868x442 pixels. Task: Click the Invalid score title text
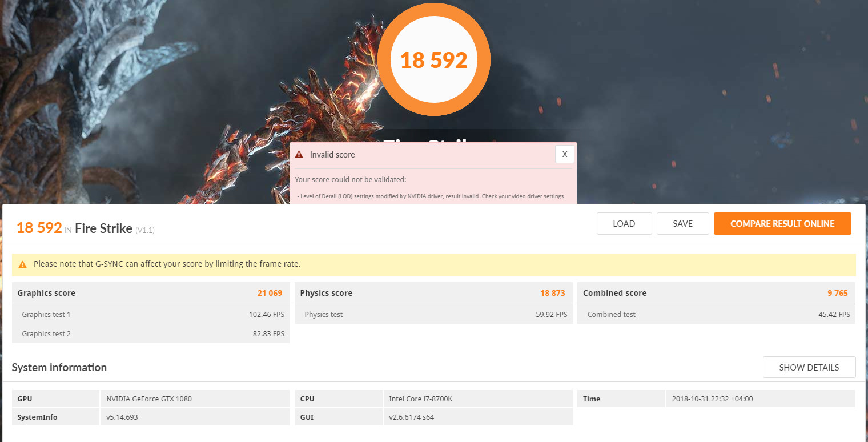(332, 155)
